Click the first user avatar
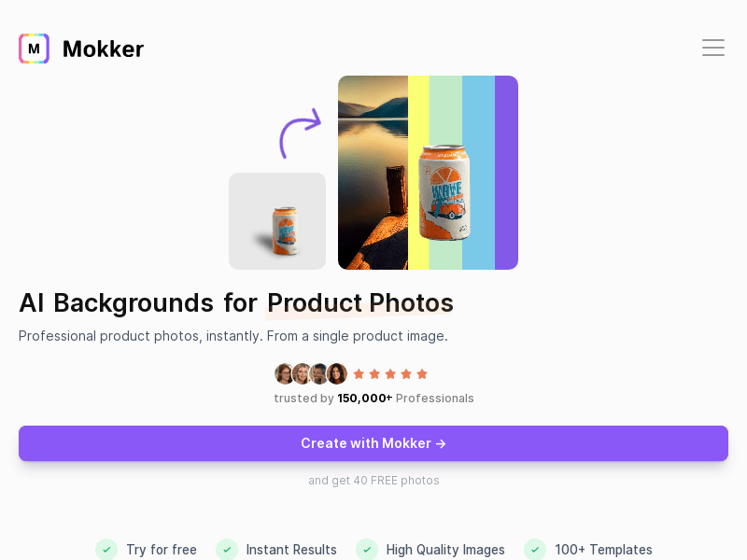747x560 pixels. coord(285,374)
